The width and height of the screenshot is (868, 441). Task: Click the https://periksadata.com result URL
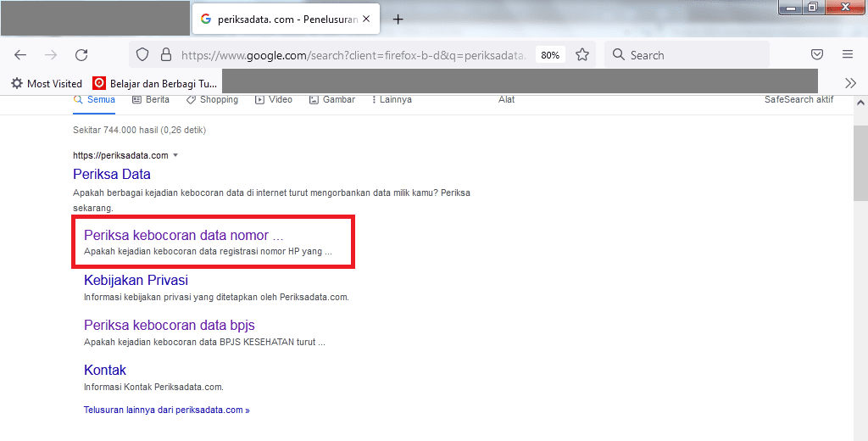(120, 155)
